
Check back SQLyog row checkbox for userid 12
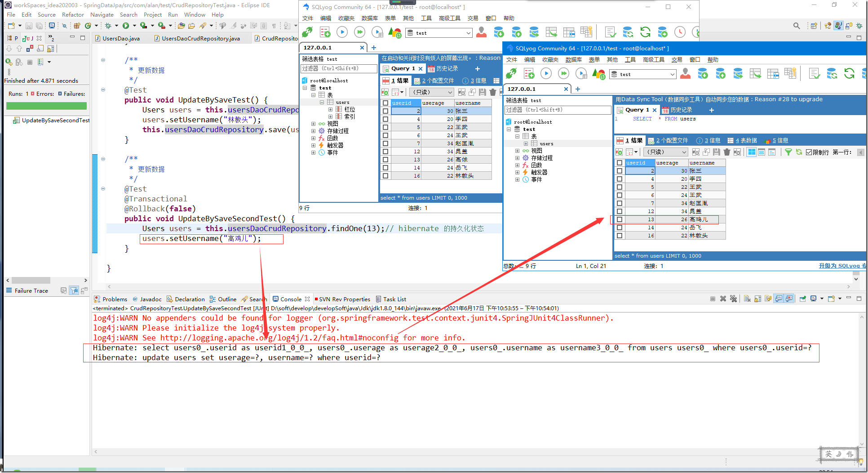(x=385, y=152)
